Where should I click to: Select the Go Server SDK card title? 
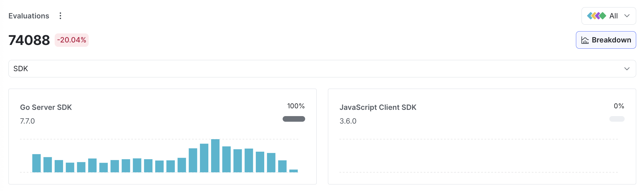[46, 107]
